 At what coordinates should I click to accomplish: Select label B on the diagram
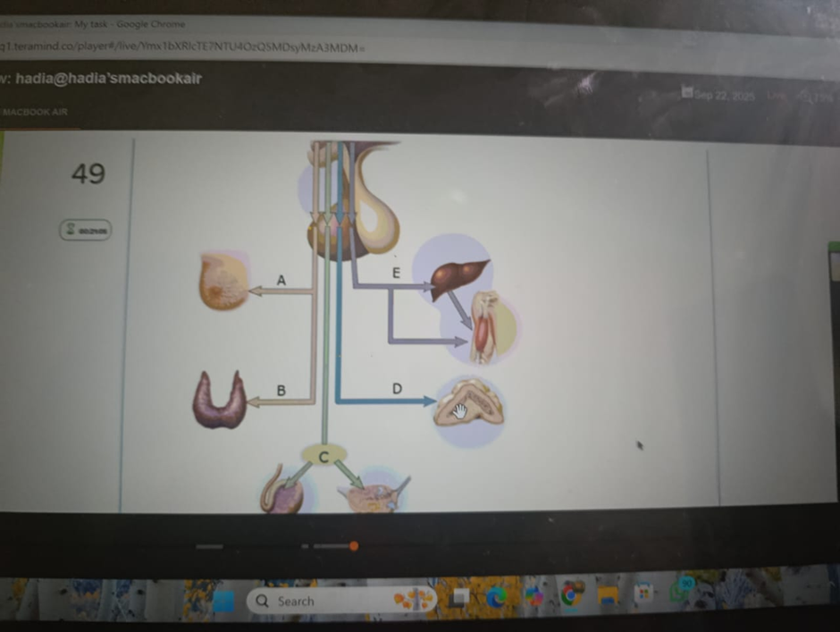tap(281, 391)
